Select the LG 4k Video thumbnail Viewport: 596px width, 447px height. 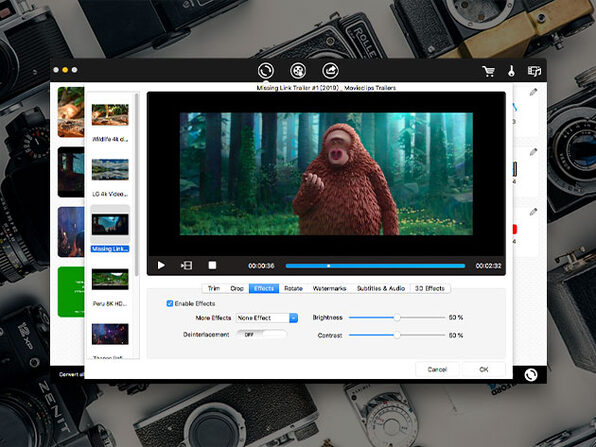[110, 170]
